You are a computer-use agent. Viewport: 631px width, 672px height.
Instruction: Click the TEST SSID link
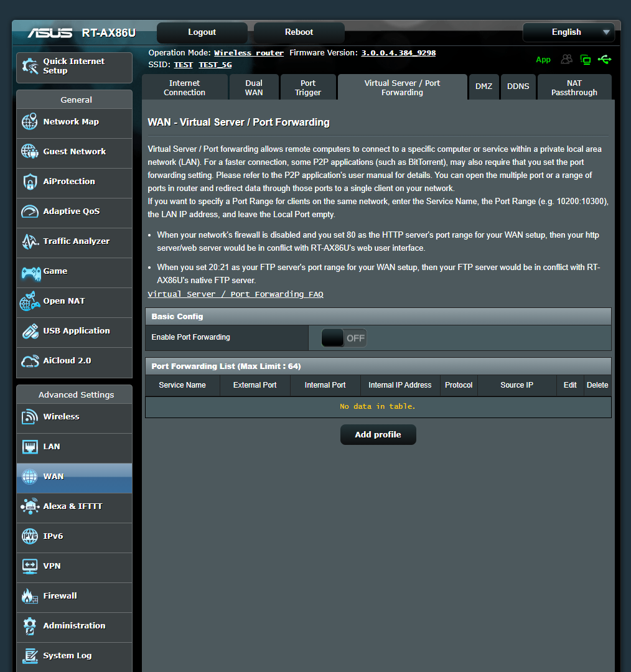pyautogui.click(x=183, y=65)
